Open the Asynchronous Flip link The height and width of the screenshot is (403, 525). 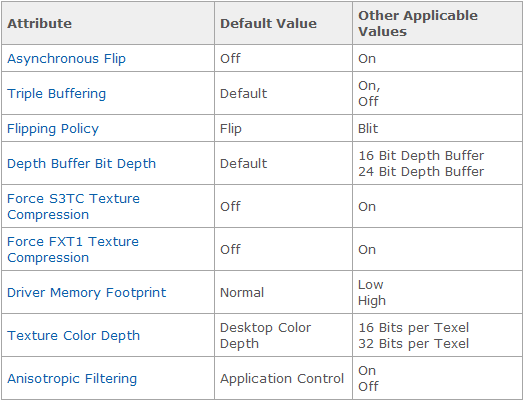pos(66,59)
